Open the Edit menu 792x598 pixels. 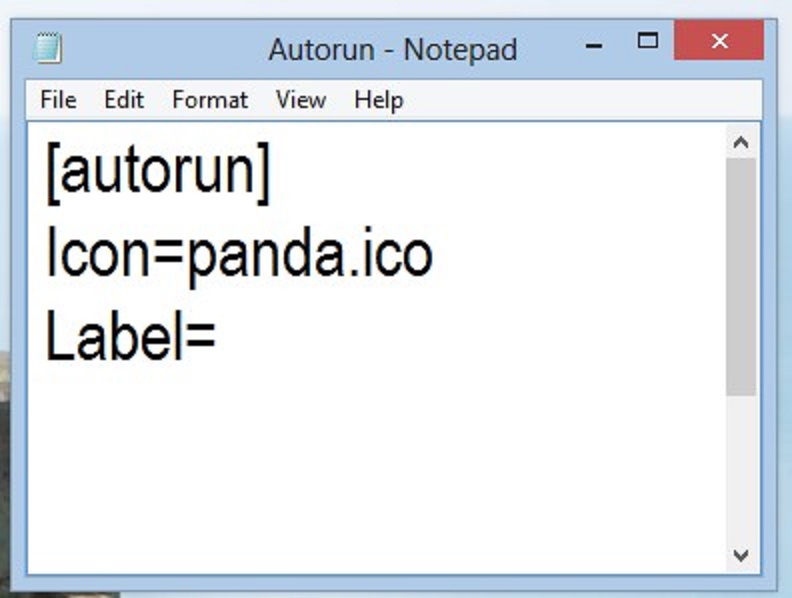coord(124,99)
